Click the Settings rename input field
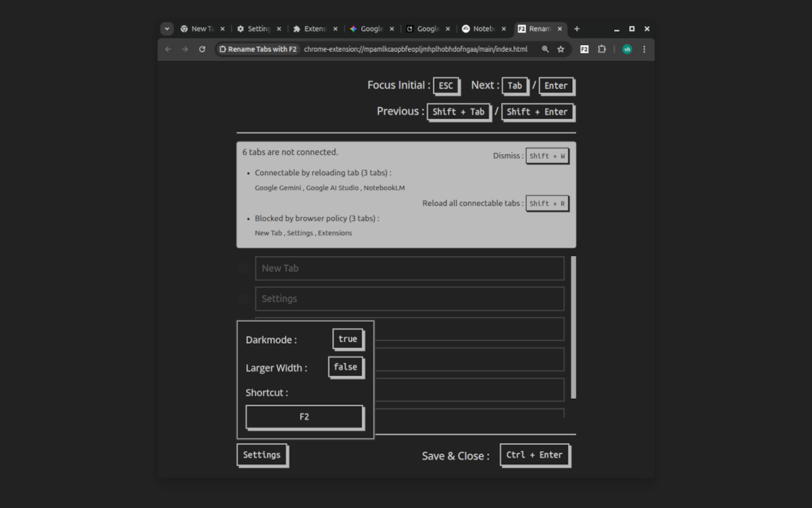 [x=410, y=298]
